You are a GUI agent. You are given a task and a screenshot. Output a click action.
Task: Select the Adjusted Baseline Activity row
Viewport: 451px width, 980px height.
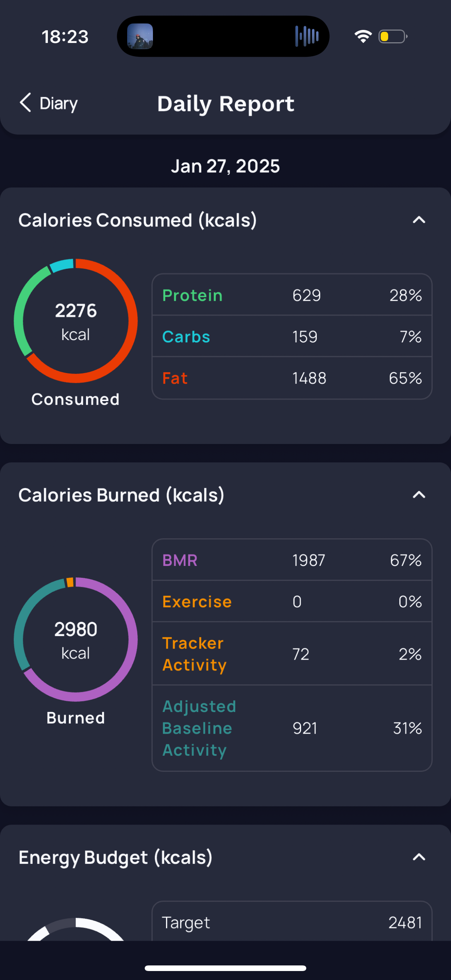292,728
